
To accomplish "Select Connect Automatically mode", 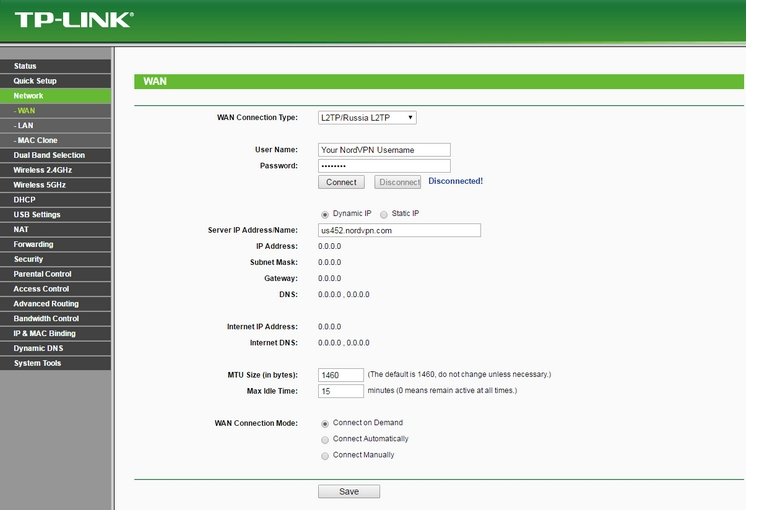I will (325, 440).
